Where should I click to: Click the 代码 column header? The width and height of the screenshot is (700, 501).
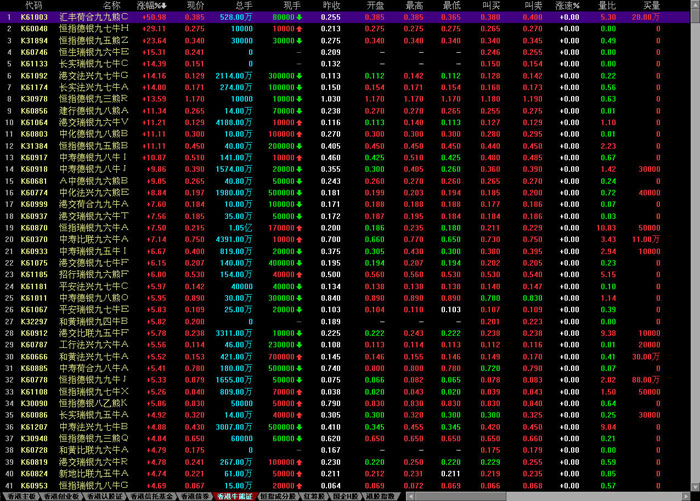pyautogui.click(x=32, y=6)
